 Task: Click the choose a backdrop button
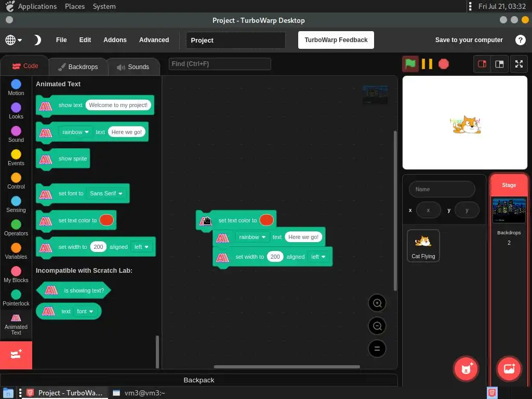coord(509,369)
